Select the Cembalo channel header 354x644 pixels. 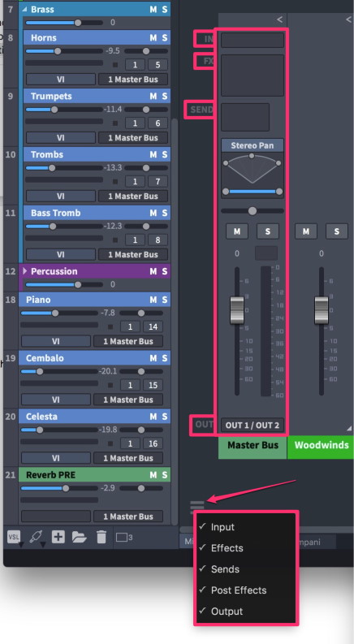(94, 358)
